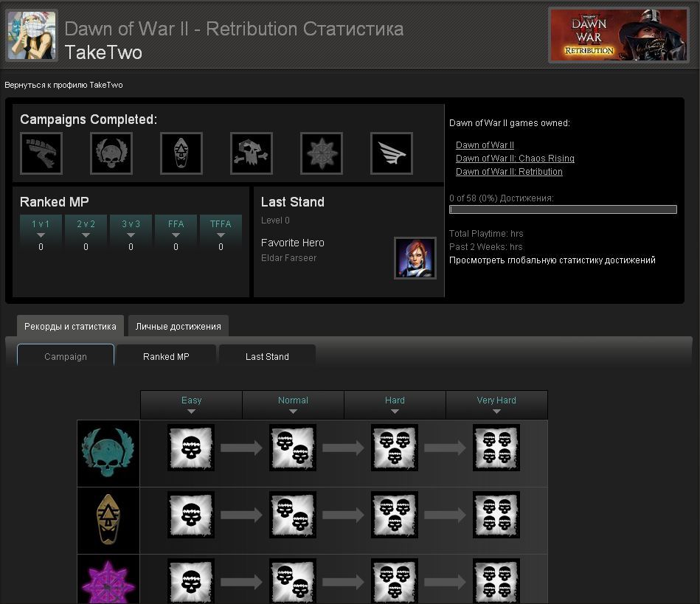The height and width of the screenshot is (604, 700).
Task: Click the 'Total Playtime: hrs' text
Action: pyautogui.click(x=486, y=234)
